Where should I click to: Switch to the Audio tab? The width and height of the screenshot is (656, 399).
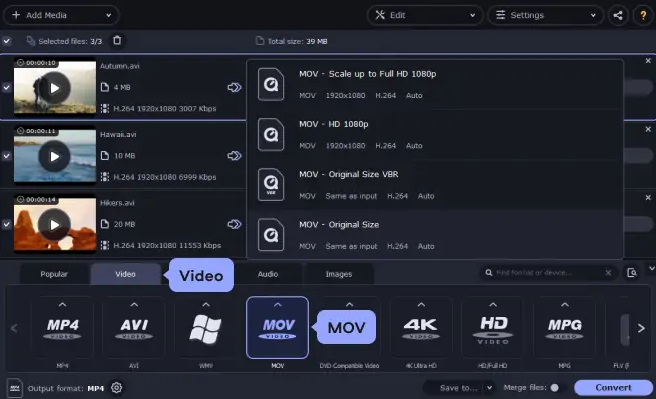coord(268,274)
